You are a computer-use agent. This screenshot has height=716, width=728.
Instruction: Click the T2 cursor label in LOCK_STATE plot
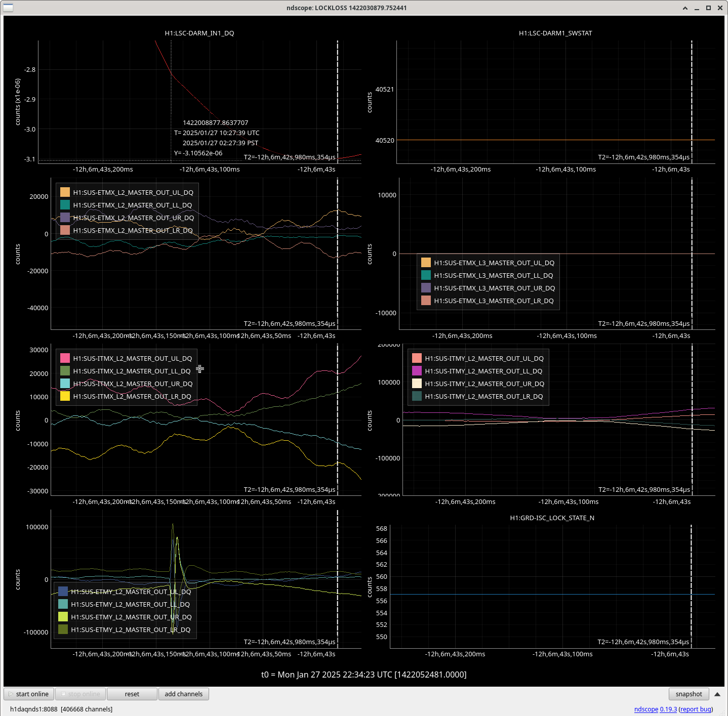pos(643,642)
